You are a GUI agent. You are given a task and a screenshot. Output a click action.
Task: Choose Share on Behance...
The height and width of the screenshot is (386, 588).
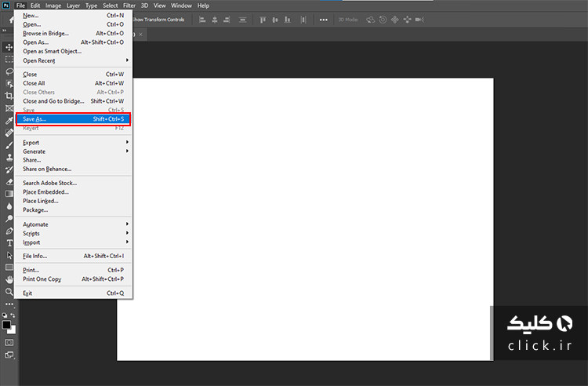[73, 169]
